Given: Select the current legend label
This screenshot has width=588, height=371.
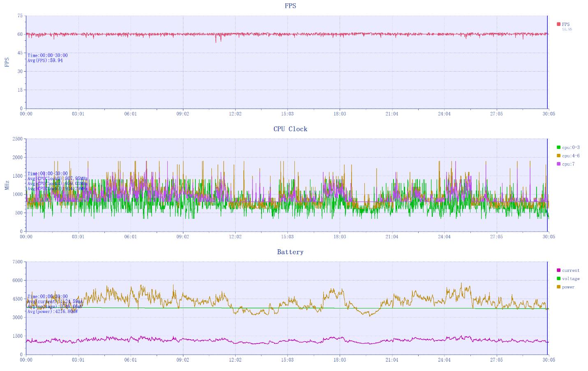Looking at the screenshot, I should coord(571,270).
